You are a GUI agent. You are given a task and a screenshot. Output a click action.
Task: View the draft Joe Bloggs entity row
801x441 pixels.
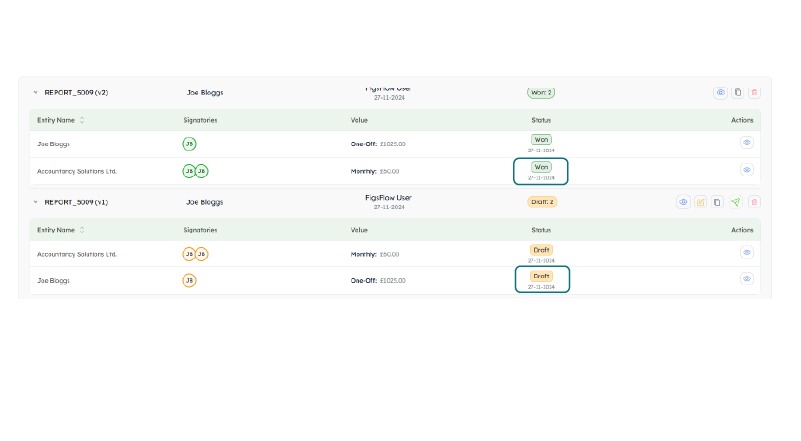[746, 279]
